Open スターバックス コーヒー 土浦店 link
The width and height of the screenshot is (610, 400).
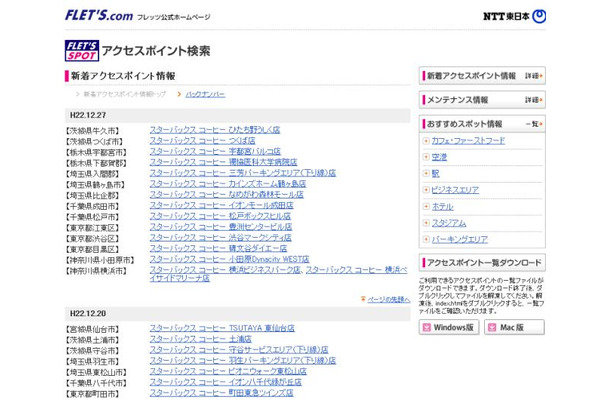click(201, 339)
